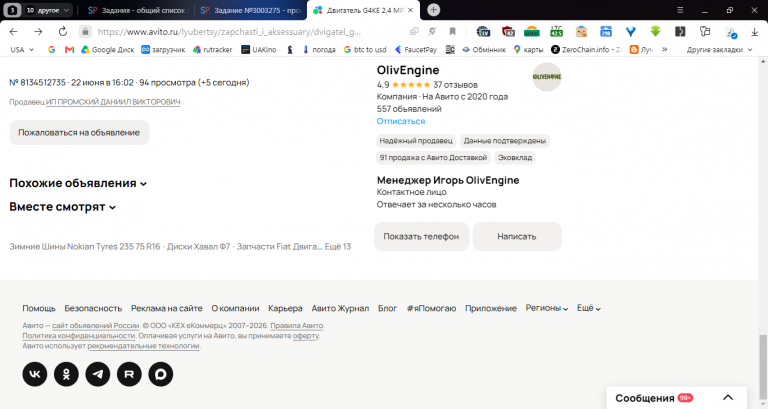
Task: Click the green download arrow extension icon
Action: click(655, 32)
